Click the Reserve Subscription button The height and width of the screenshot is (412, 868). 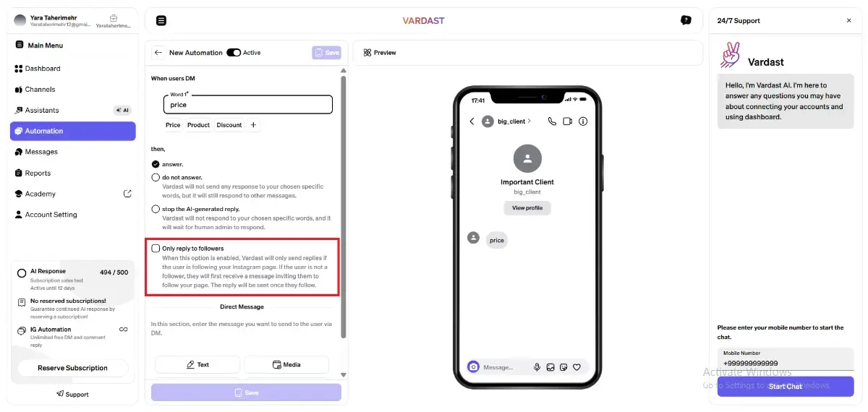coord(72,368)
